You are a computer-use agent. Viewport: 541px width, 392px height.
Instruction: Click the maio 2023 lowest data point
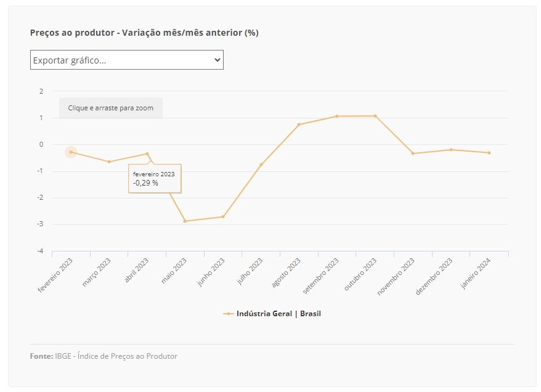click(185, 221)
